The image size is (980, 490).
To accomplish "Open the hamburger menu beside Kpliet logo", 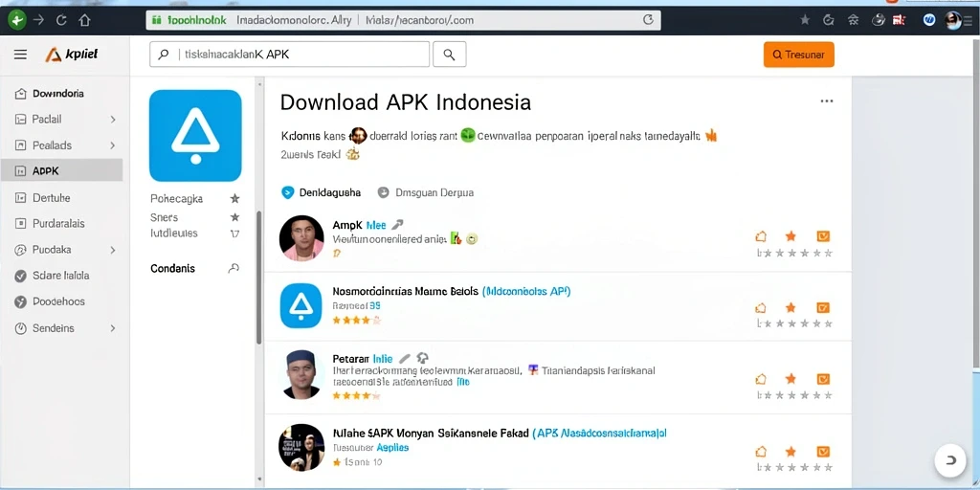I will [21, 55].
